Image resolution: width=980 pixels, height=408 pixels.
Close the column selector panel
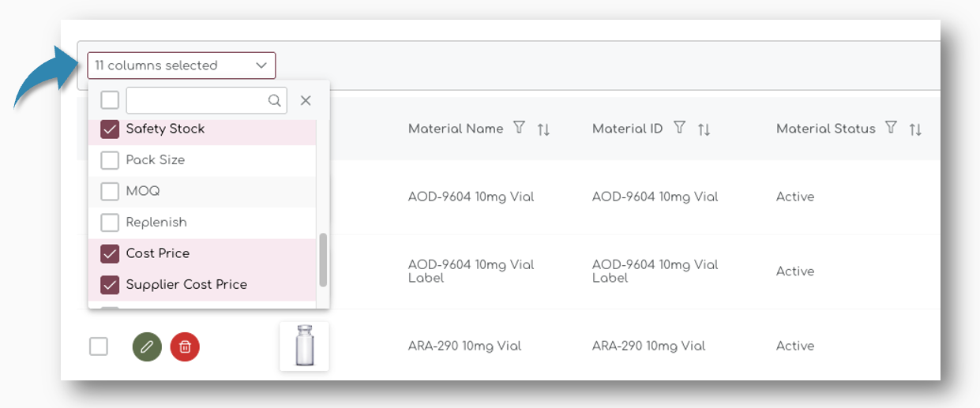coord(306,100)
